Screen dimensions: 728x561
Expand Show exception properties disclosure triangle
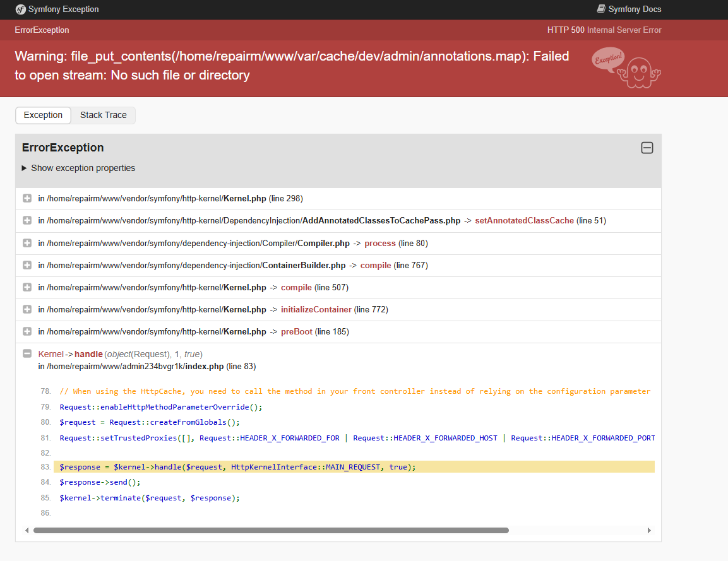pos(24,168)
